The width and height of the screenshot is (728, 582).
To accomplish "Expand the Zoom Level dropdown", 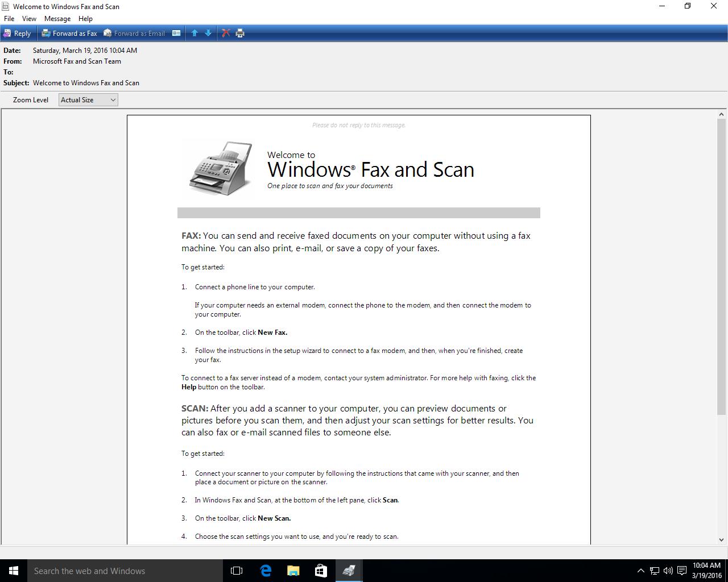I will click(x=88, y=100).
